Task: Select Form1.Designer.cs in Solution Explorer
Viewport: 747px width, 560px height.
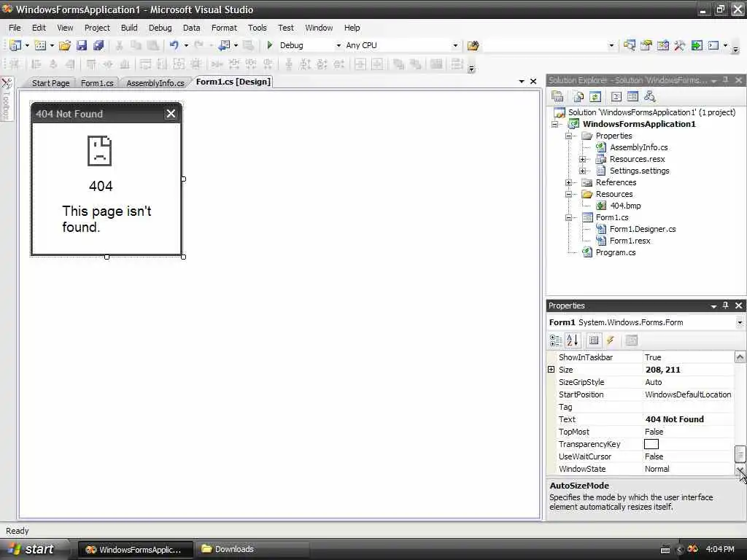Action: click(643, 229)
